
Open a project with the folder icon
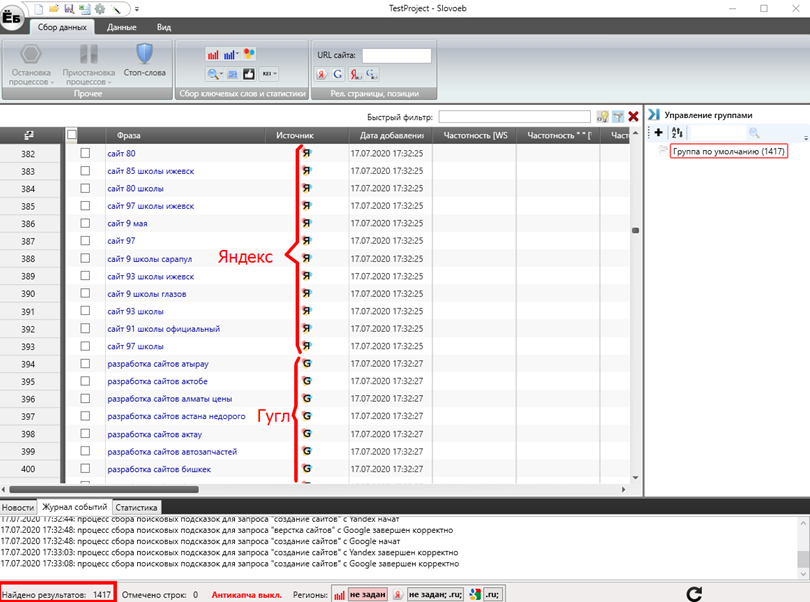tap(54, 8)
